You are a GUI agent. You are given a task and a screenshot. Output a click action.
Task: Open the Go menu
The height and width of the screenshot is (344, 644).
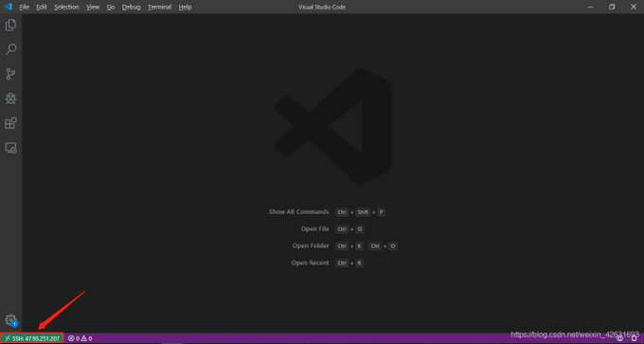pyautogui.click(x=111, y=7)
